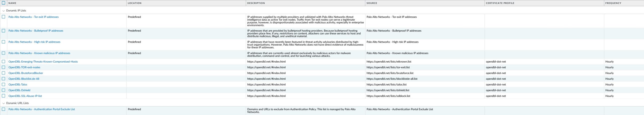Check the Authentication Portal Exclude List row
Viewport: 644px width, 115px height.
coord(4,109)
